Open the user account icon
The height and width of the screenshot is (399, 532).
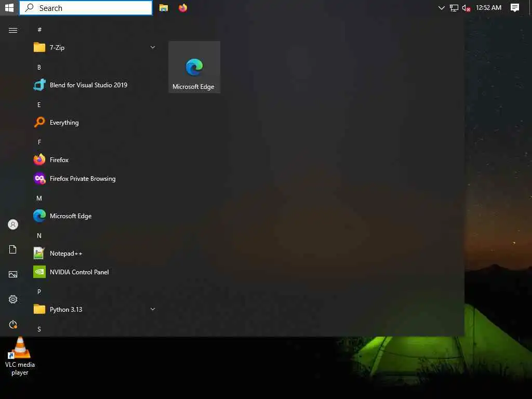coord(13,224)
